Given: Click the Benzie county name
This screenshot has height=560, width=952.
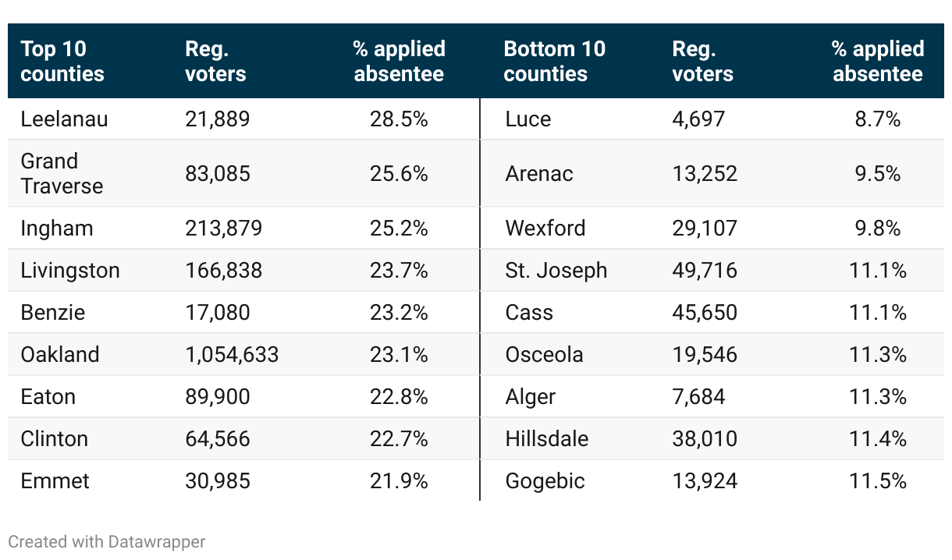Looking at the screenshot, I should point(53,313).
